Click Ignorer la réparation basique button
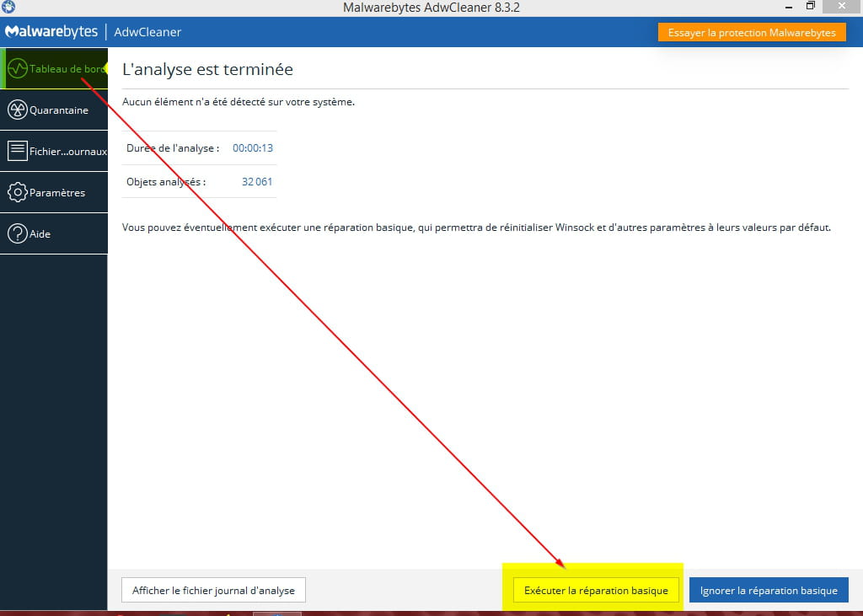 (x=769, y=590)
